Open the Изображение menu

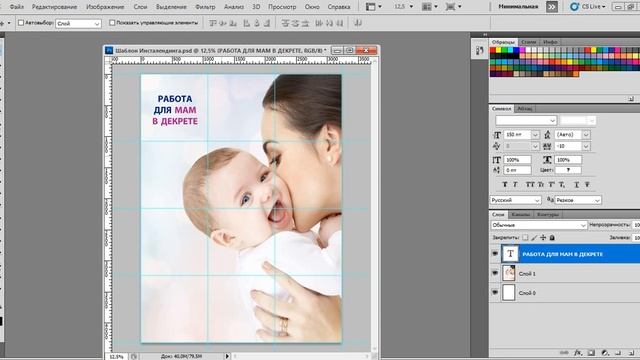pos(105,7)
